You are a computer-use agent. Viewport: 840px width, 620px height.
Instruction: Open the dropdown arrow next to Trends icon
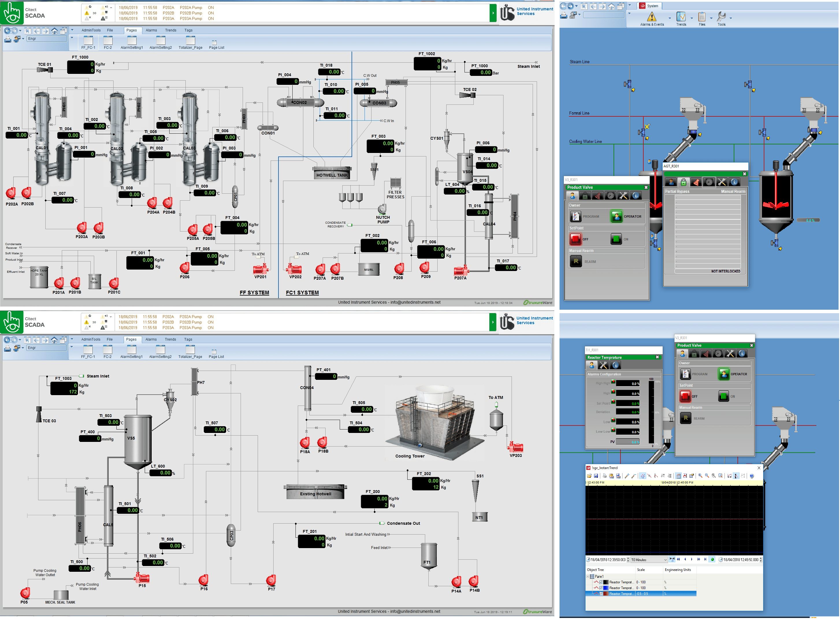[692, 18]
